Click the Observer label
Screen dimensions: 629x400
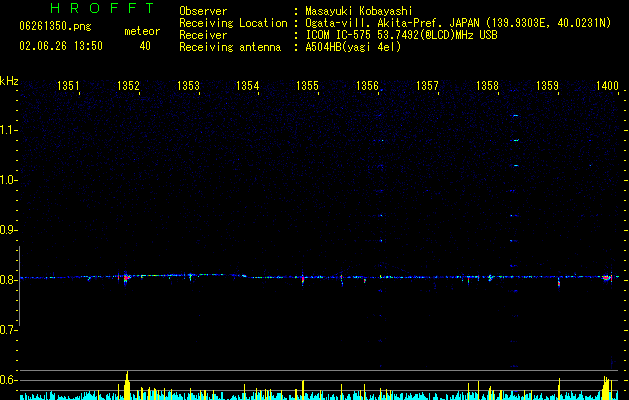203,11
